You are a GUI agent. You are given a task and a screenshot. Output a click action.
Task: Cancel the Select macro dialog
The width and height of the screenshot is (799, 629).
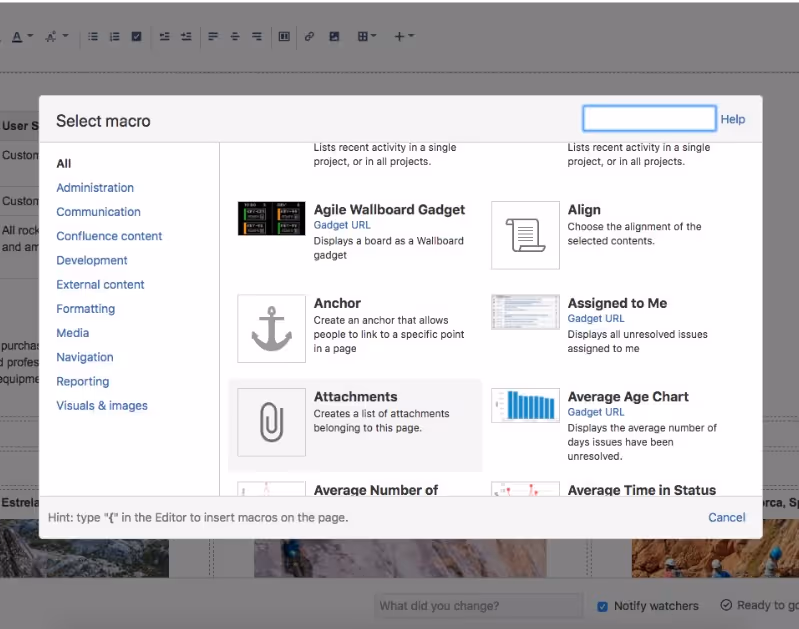[x=727, y=517]
